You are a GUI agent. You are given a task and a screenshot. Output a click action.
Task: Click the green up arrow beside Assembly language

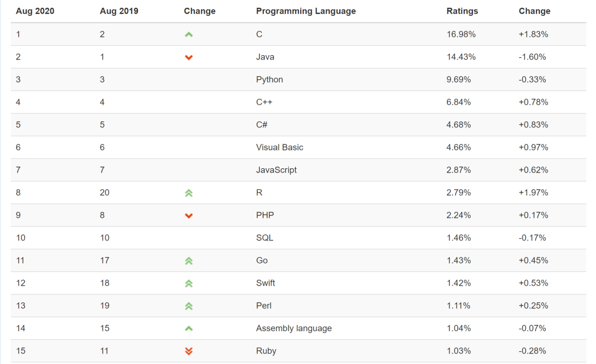[x=189, y=328]
